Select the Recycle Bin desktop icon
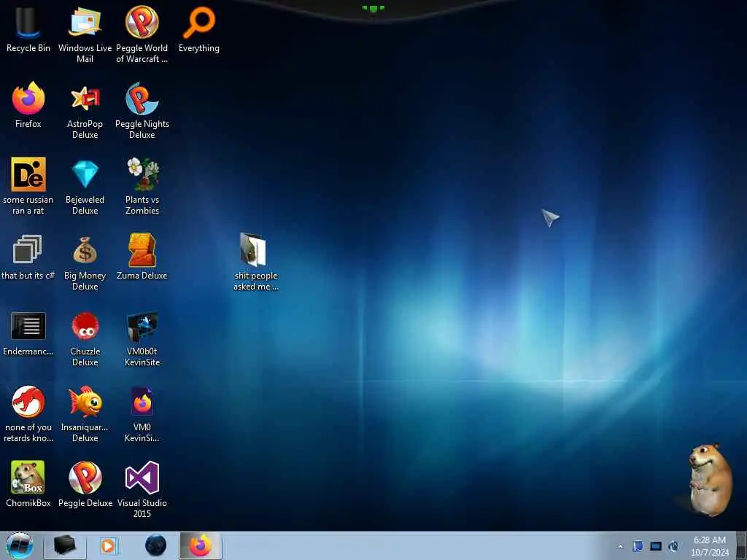 pyautogui.click(x=28, y=31)
